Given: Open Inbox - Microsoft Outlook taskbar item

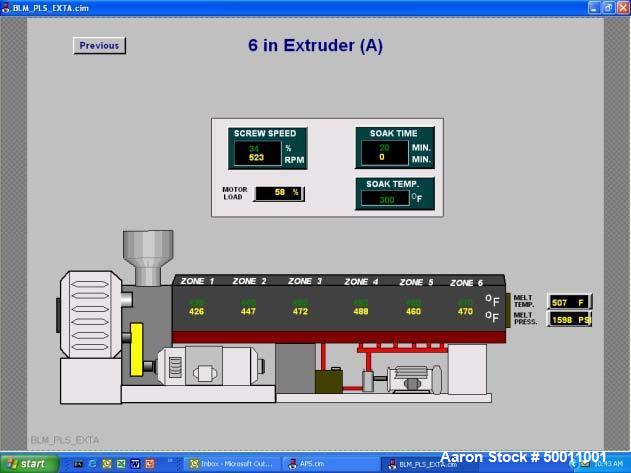Looking at the screenshot, I should pyautogui.click(x=232, y=464).
